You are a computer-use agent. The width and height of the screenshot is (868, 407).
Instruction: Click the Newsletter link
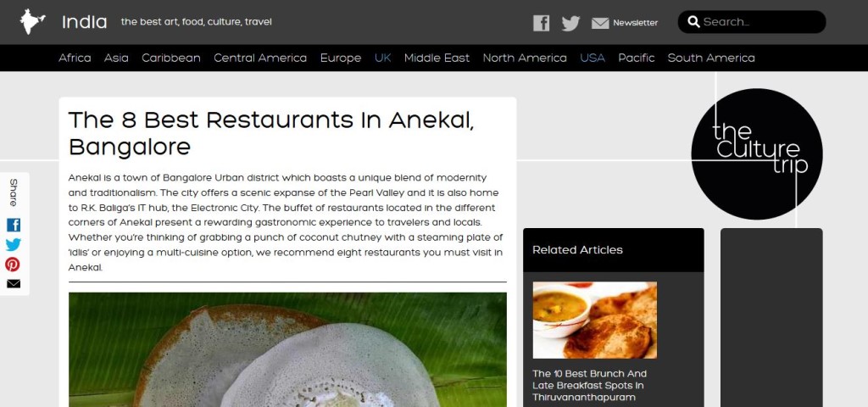pos(636,23)
